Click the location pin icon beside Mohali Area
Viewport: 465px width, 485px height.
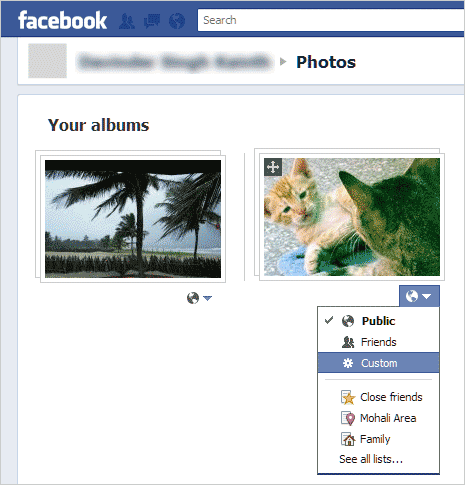tap(348, 418)
